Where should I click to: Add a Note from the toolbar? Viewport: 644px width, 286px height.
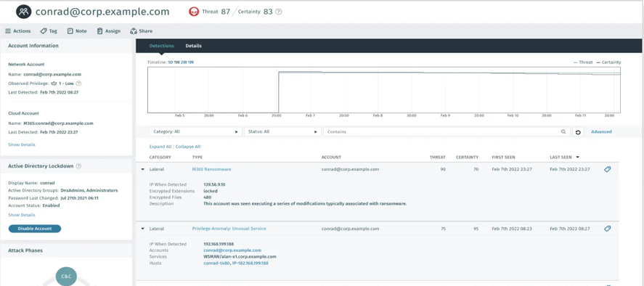coord(77,30)
